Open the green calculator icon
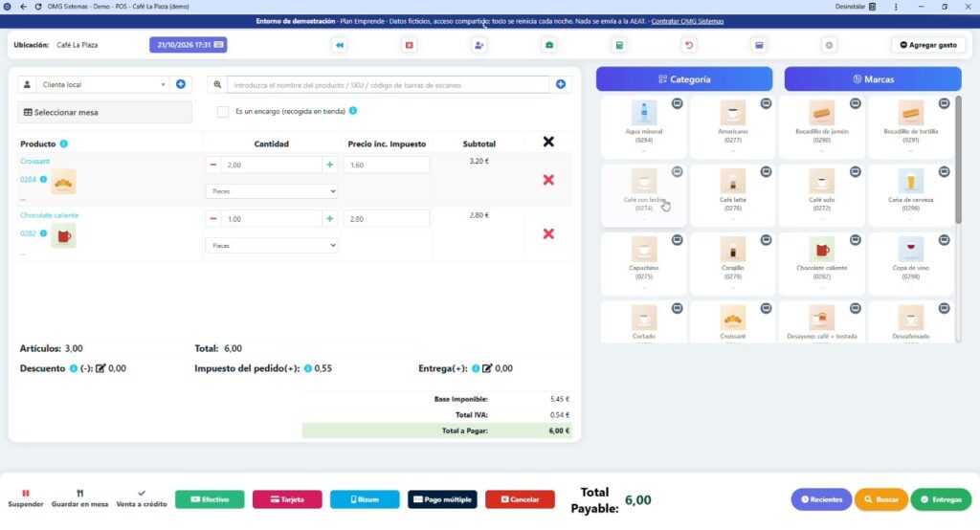This screenshot has height=530, width=980. click(619, 45)
